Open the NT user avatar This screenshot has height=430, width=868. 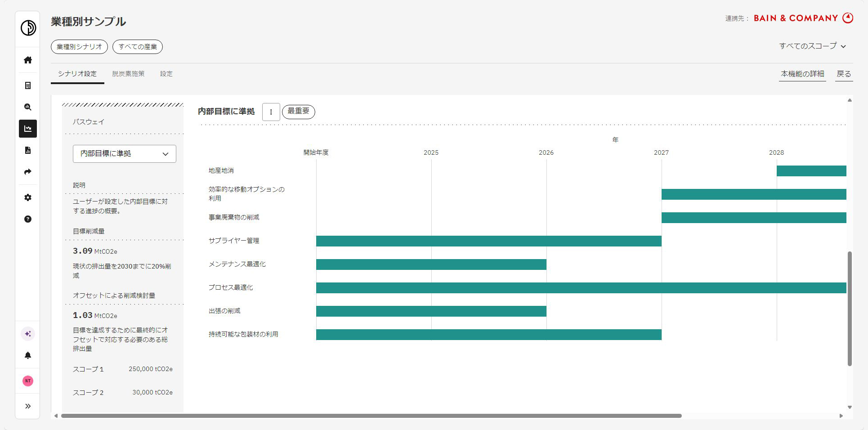click(28, 381)
